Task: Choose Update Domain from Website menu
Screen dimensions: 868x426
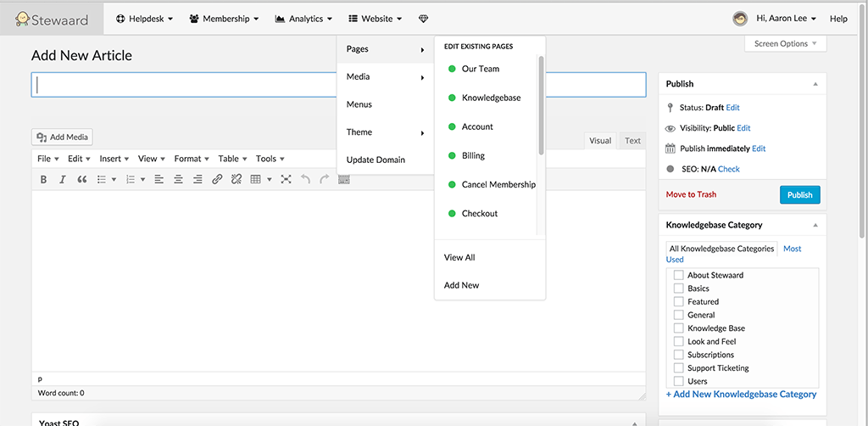Action: point(376,160)
